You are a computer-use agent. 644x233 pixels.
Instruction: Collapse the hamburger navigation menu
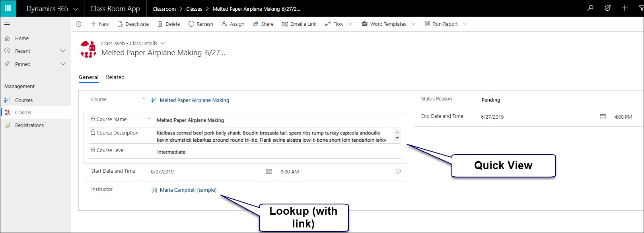click(7, 25)
